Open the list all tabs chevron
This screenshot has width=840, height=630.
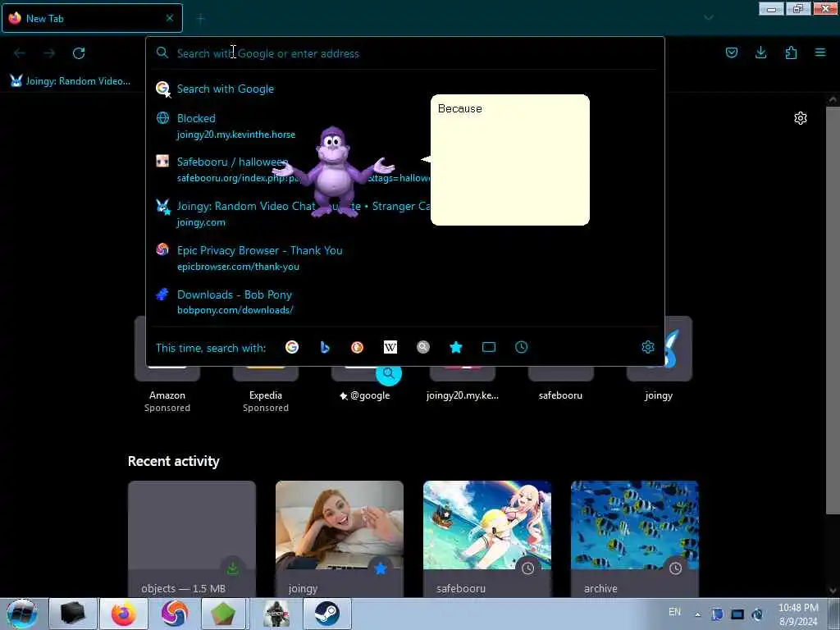coord(709,18)
